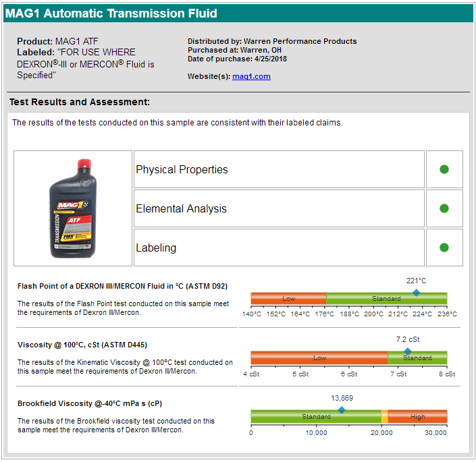Image resolution: width=476 pixels, height=462 pixels.
Task: Click the Distributed by Warren Performance Products text
Action: pos(272,41)
